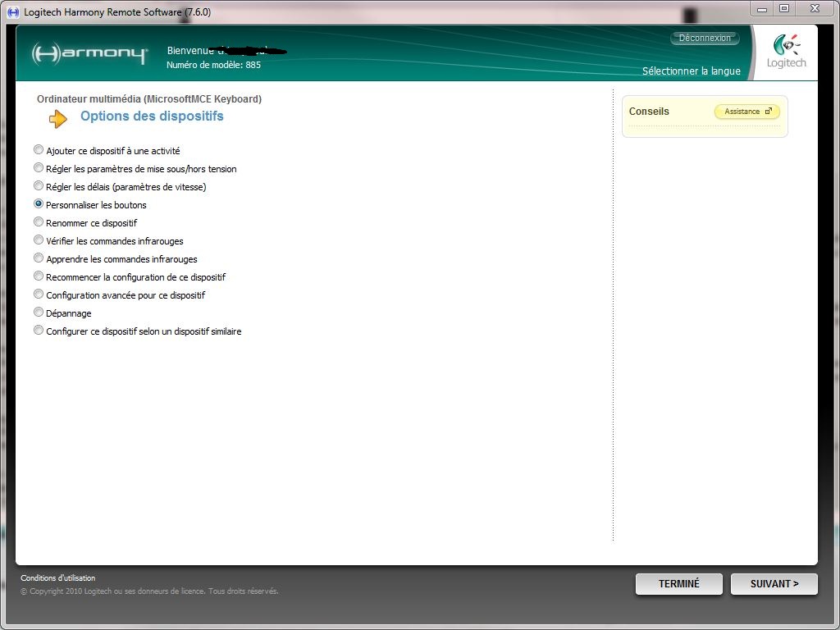The height and width of the screenshot is (630, 840).
Task: Select the 'Personnaliser les boutons' option
Action: coord(39,204)
